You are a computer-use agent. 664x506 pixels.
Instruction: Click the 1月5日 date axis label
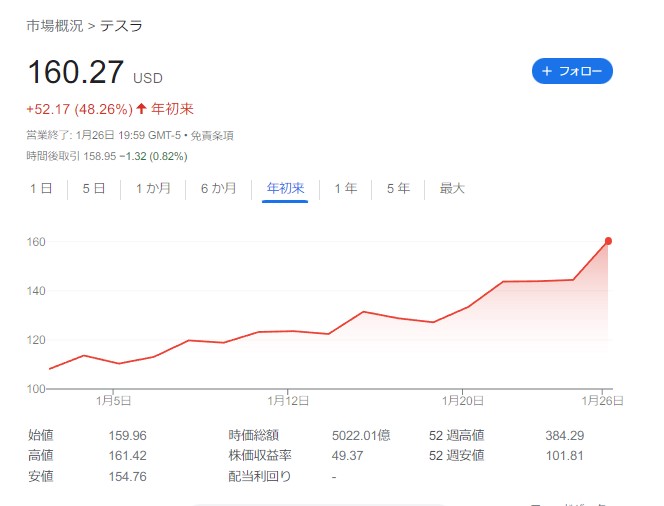[x=113, y=401]
